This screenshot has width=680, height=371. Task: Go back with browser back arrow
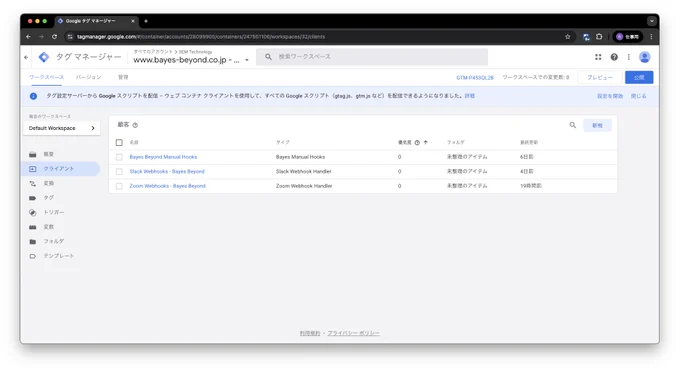[28, 37]
